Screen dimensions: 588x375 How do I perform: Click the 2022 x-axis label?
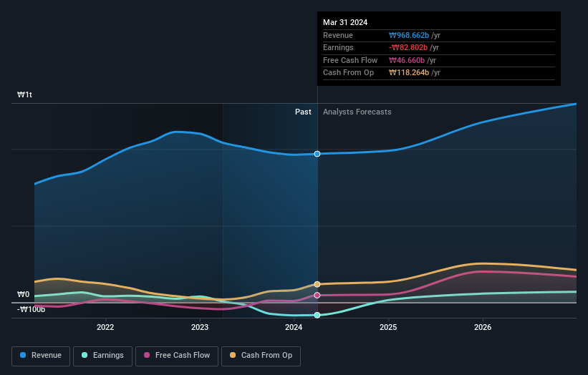point(105,327)
